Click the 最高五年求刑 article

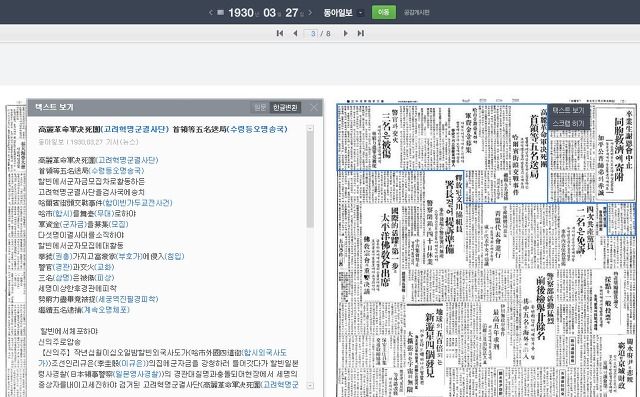point(496,329)
